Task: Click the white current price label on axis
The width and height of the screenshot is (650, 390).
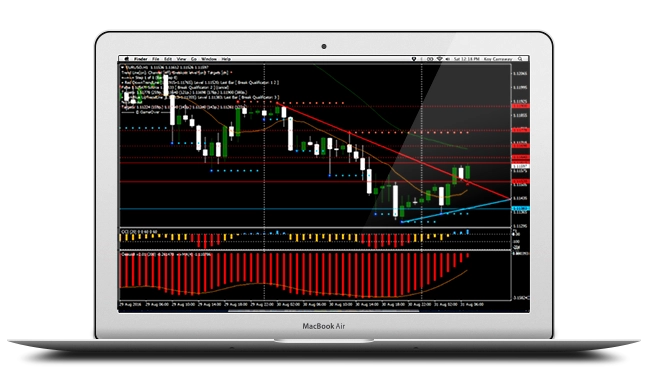Action: 521,166
